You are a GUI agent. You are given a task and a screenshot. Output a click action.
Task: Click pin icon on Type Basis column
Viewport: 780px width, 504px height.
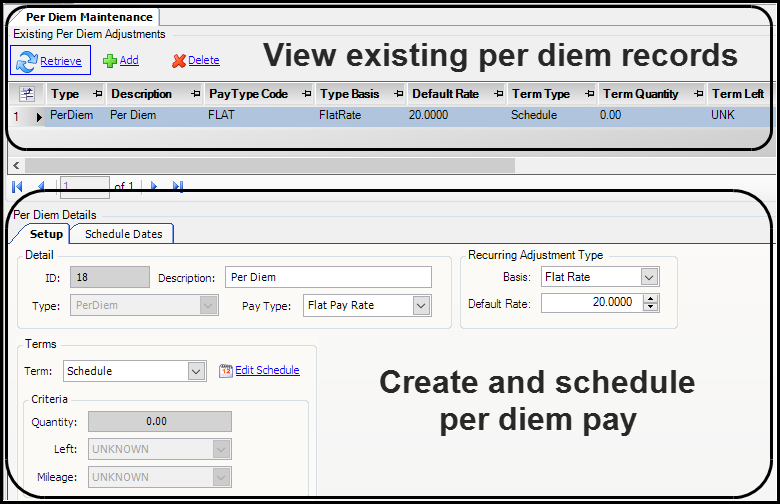[398, 94]
